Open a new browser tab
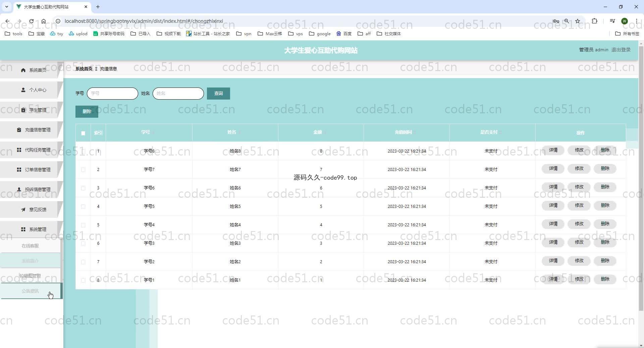This screenshot has height=348, width=644. coord(98,7)
